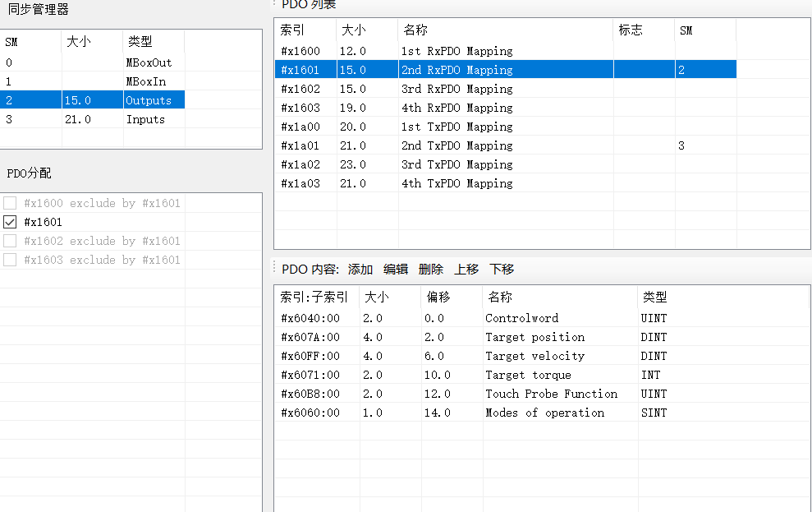Viewport: 812px width, 512px height.
Task: Click 上移 to move entry up
Action: point(466,270)
